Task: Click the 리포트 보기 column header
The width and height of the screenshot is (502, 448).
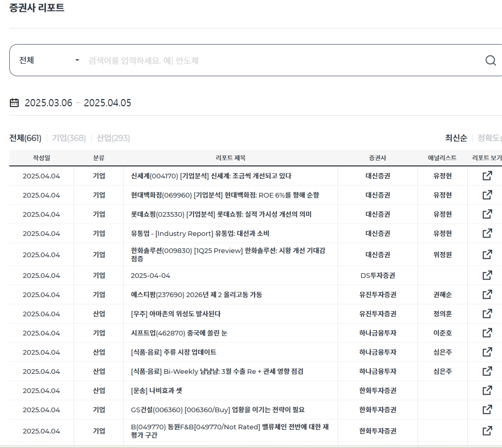Action: [486, 158]
